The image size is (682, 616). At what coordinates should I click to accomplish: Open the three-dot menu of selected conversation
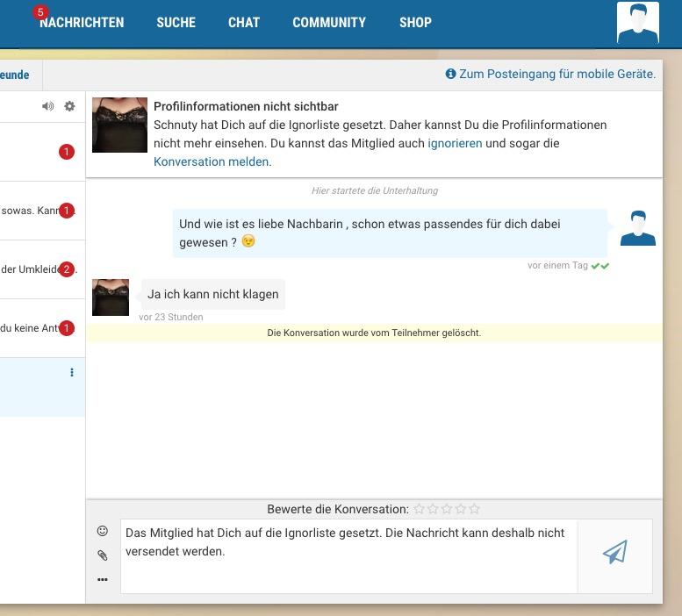click(x=72, y=373)
